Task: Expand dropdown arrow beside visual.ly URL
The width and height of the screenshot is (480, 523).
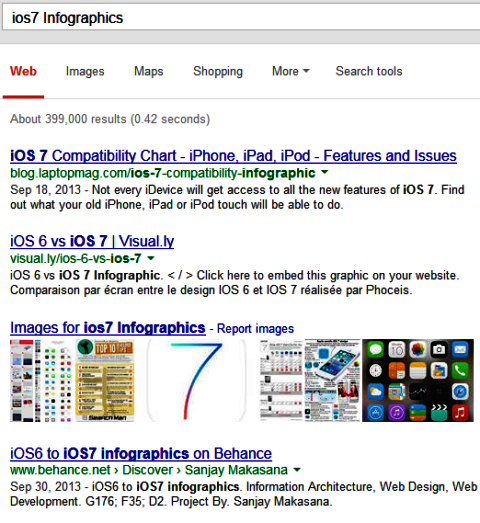Action: pyautogui.click(x=151, y=258)
